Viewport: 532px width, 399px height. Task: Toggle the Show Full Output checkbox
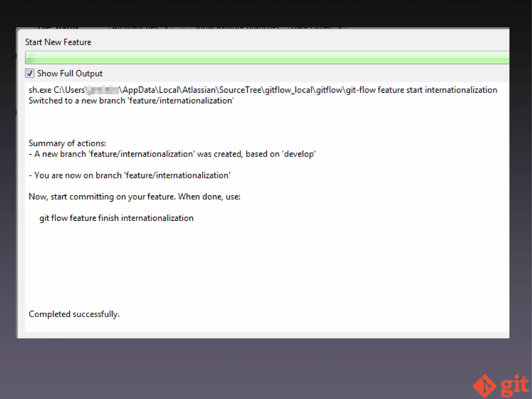pos(30,73)
